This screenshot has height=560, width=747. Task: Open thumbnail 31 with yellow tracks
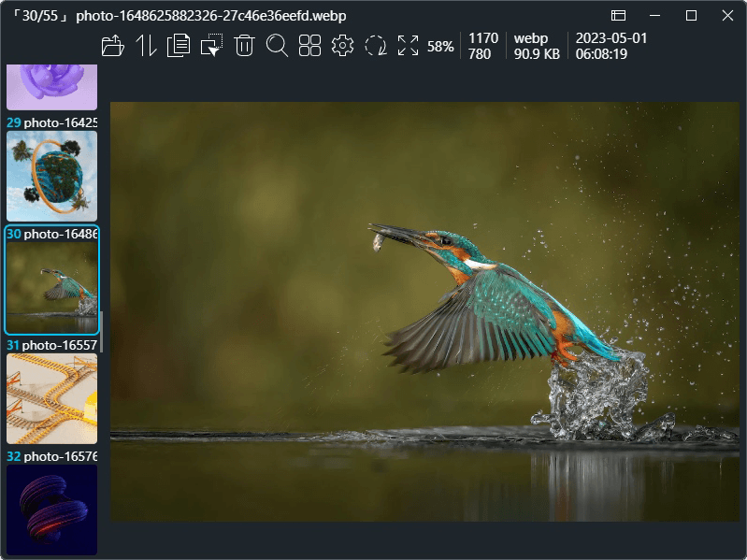(51, 398)
